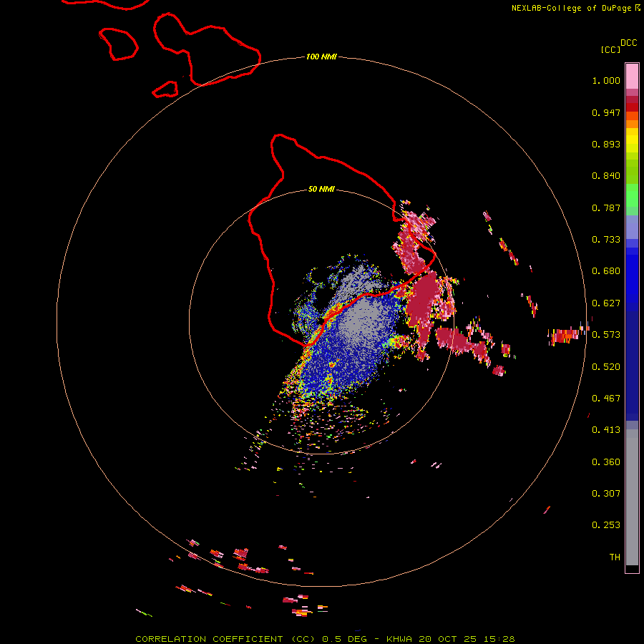Select the 0.413 scale value

coord(606,430)
